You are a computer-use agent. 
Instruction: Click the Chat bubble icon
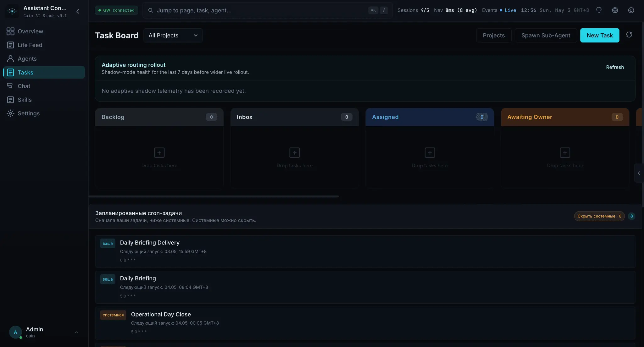click(x=10, y=86)
